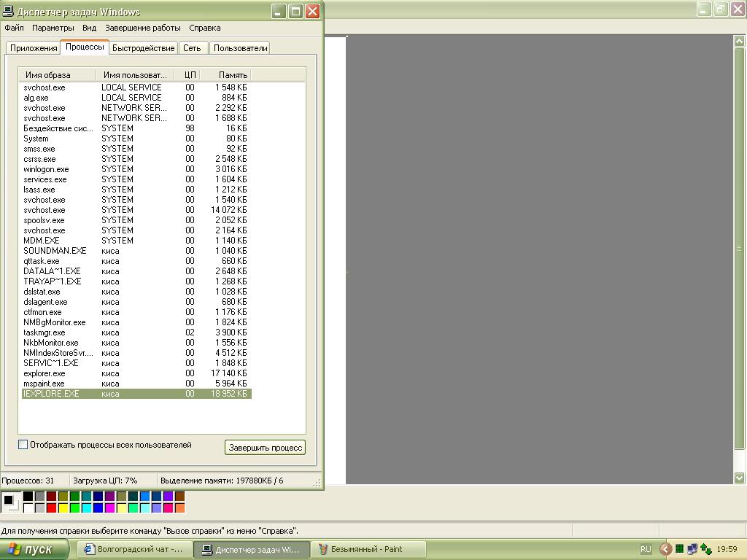The height and width of the screenshot is (560, 747).
Task: Click the taskbar clock showing 19:59
Action: point(727,549)
